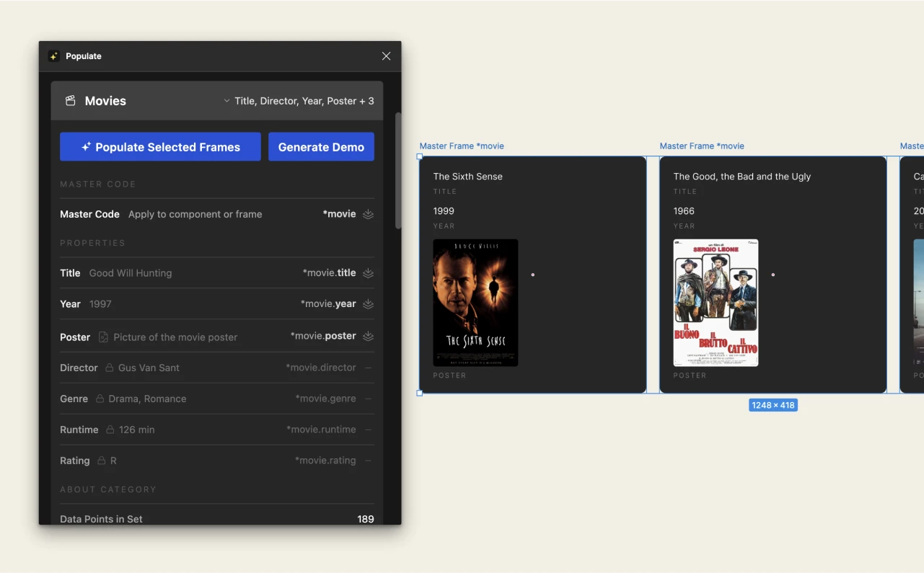Click the 189 data points value
Image resolution: width=924 pixels, height=573 pixels.
[x=366, y=519]
